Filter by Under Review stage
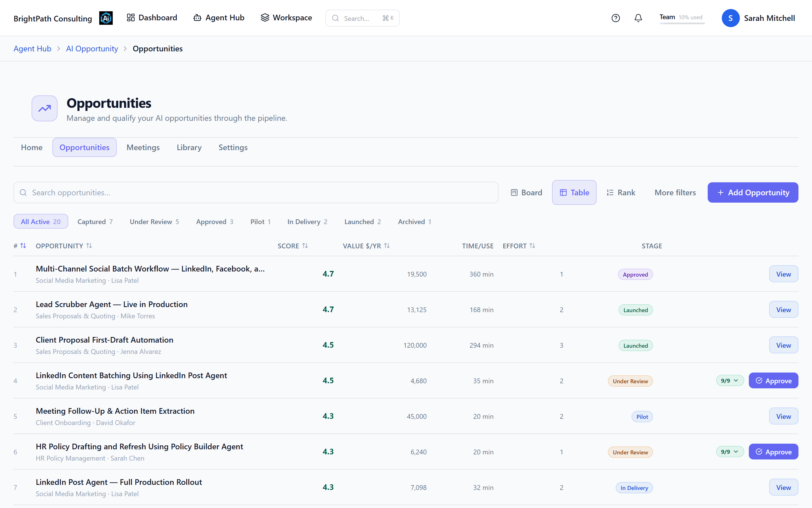Screen dimensions: 812x508 coord(154,222)
